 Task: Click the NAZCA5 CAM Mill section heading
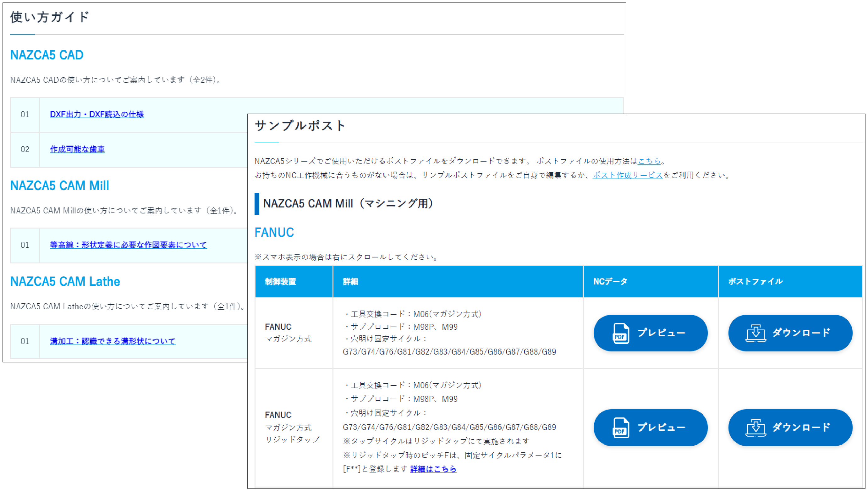coord(59,185)
